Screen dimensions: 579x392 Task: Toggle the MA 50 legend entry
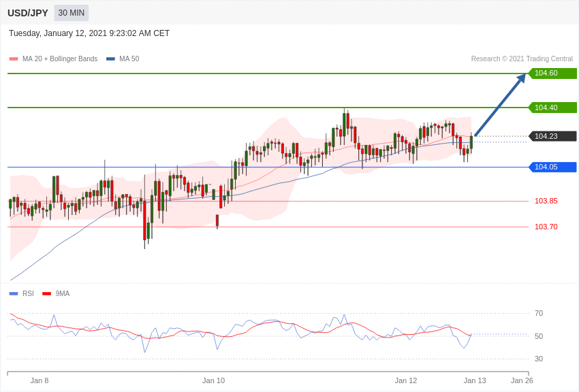pyautogui.click(x=123, y=59)
